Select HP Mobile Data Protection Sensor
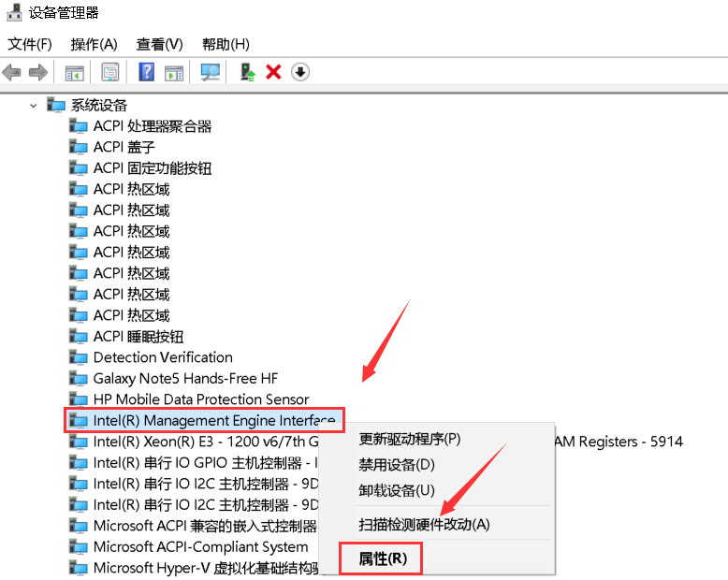Viewport: 728px width, 580px height. point(201,399)
